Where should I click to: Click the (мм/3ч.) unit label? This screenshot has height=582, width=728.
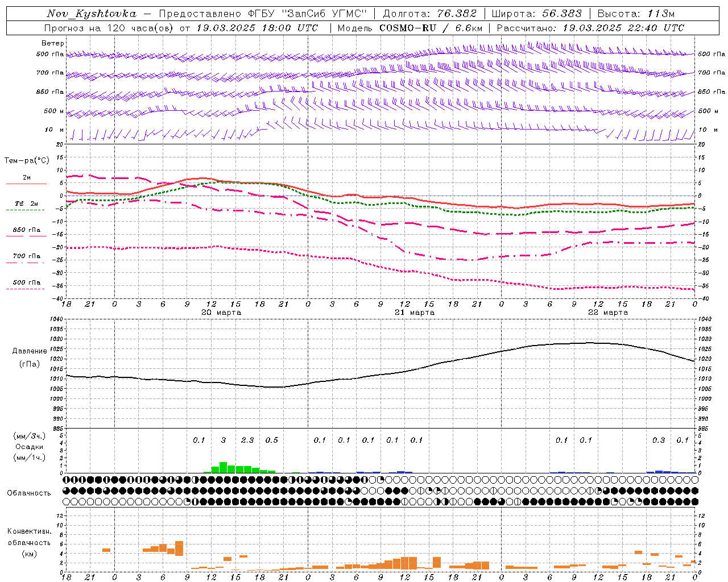(30, 436)
